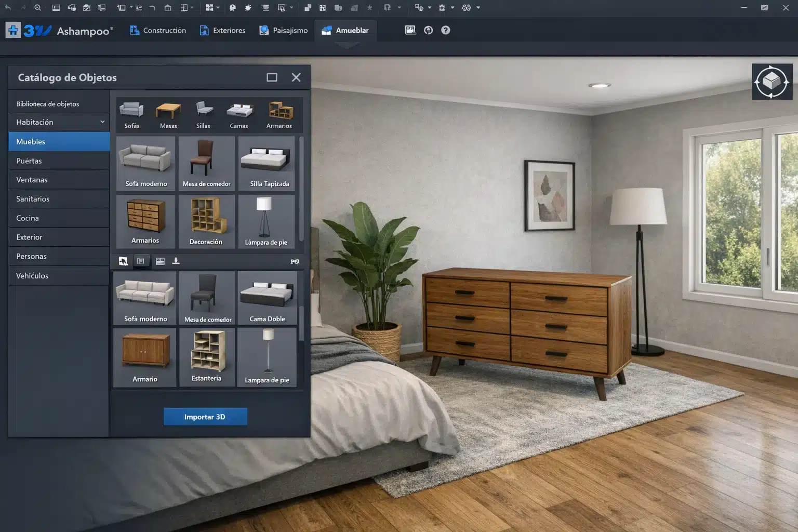The height and width of the screenshot is (532, 798).
Task: Toggle the thumbnail display mode in catalog
Action: pyautogui.click(x=160, y=261)
